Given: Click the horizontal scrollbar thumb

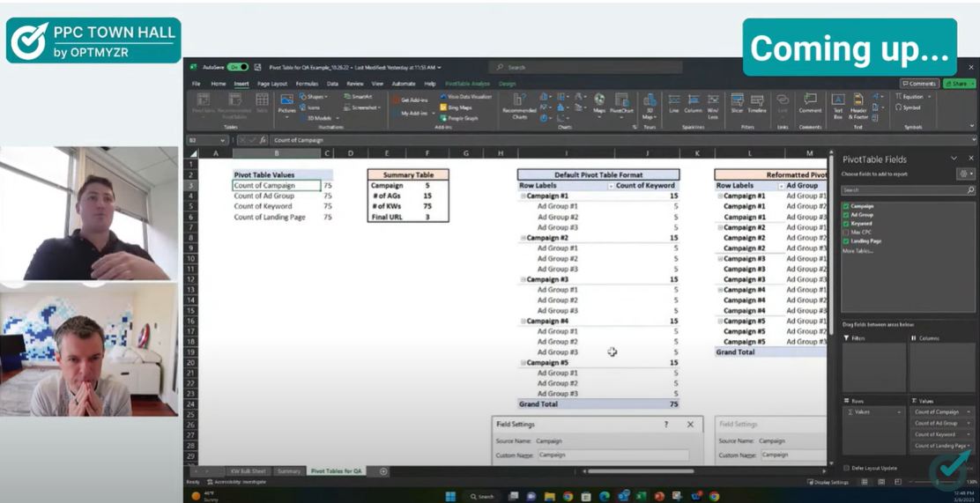Looking at the screenshot, I should (x=641, y=471).
